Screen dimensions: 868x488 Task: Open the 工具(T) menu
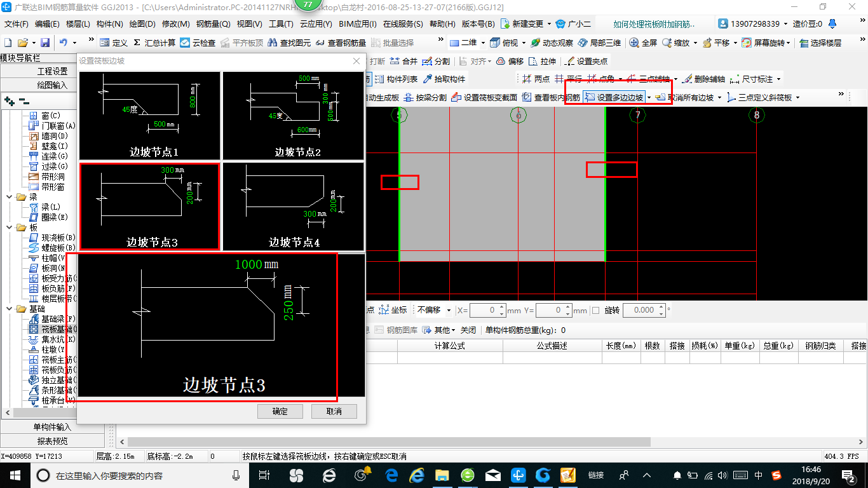pos(281,24)
